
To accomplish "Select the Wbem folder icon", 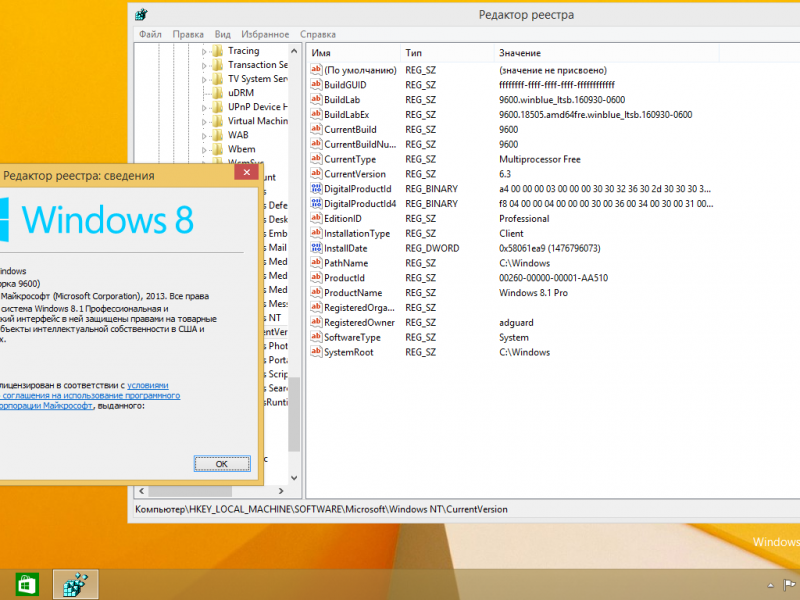I will (x=218, y=149).
